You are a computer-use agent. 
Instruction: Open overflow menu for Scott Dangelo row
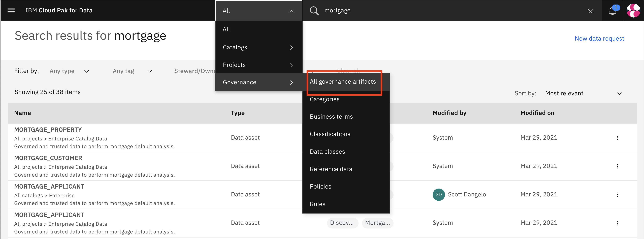click(x=617, y=195)
